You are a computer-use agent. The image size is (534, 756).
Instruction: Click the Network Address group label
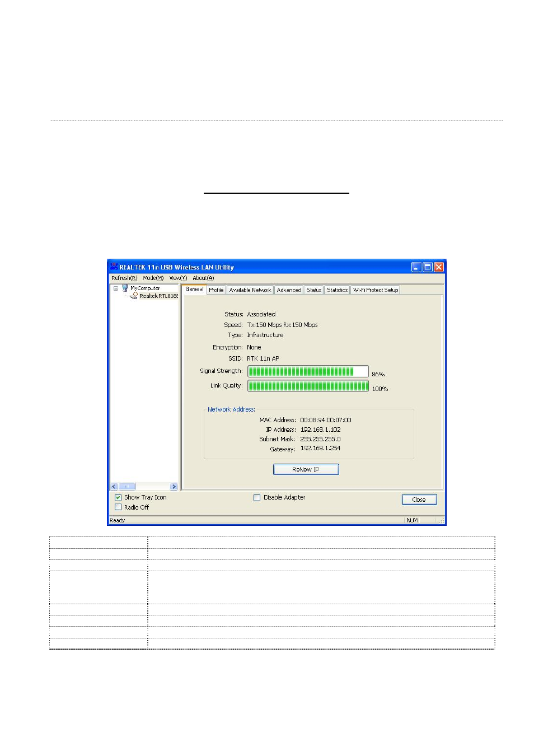(x=231, y=409)
